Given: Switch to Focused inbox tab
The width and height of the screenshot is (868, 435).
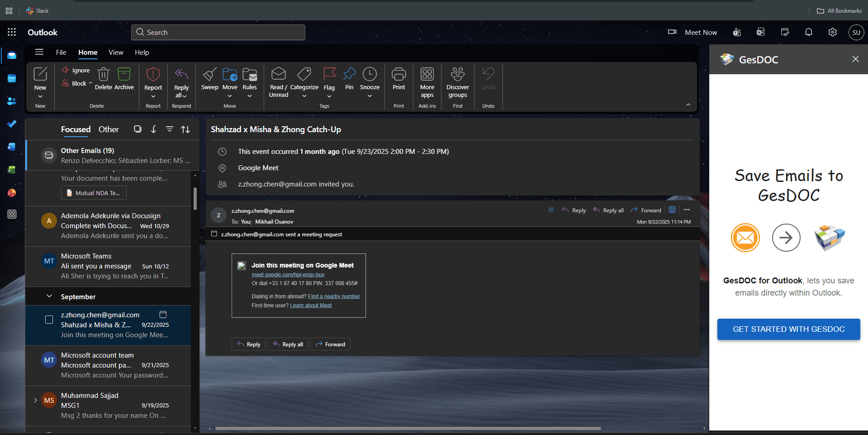Looking at the screenshot, I should click(76, 129).
